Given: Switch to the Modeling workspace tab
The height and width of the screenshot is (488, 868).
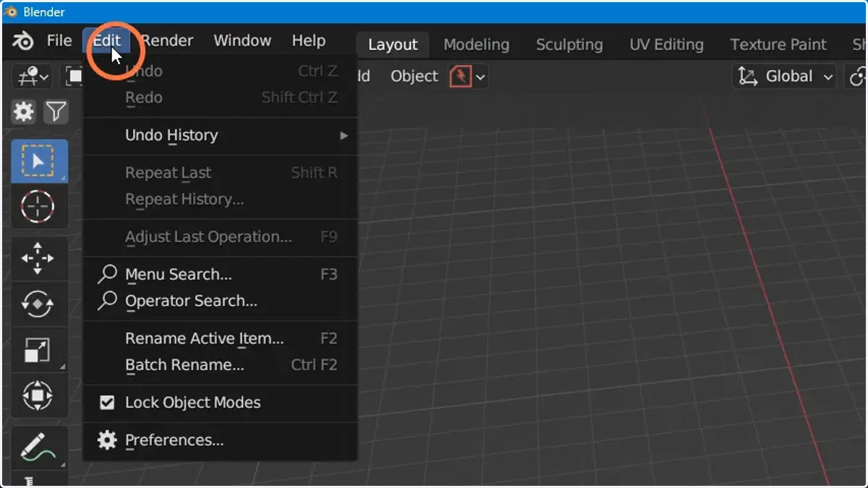Looking at the screenshot, I should [x=476, y=44].
